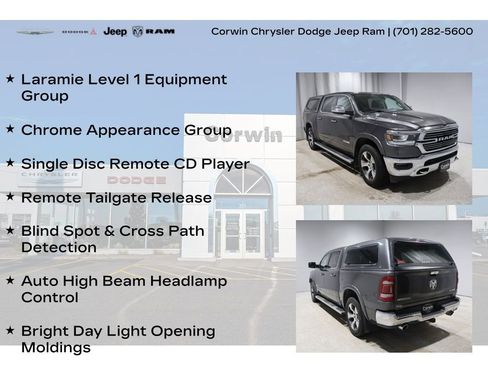Select 'Single Disc Remote CD Player' text
Image resolution: width=488 pixels, height=366 pixels.
135,164
